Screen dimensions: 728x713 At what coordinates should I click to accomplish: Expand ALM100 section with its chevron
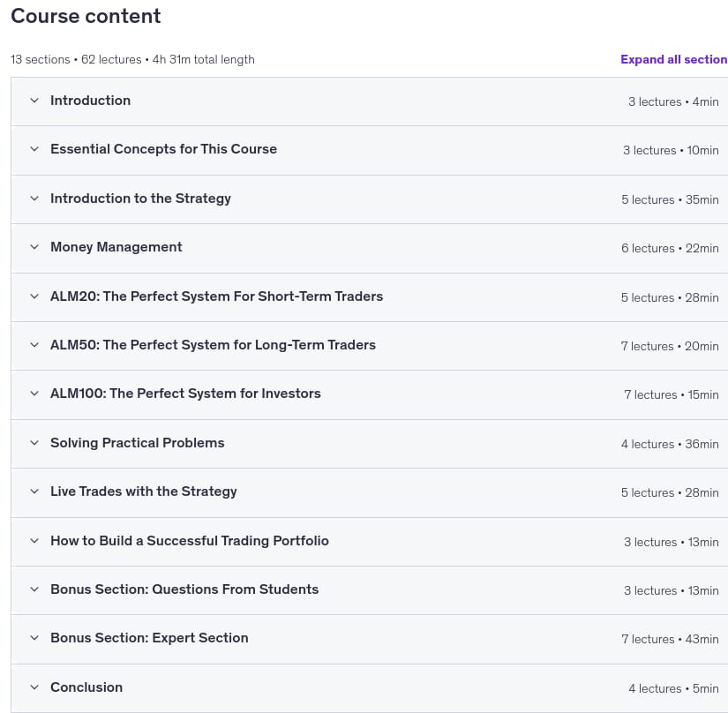coord(34,394)
